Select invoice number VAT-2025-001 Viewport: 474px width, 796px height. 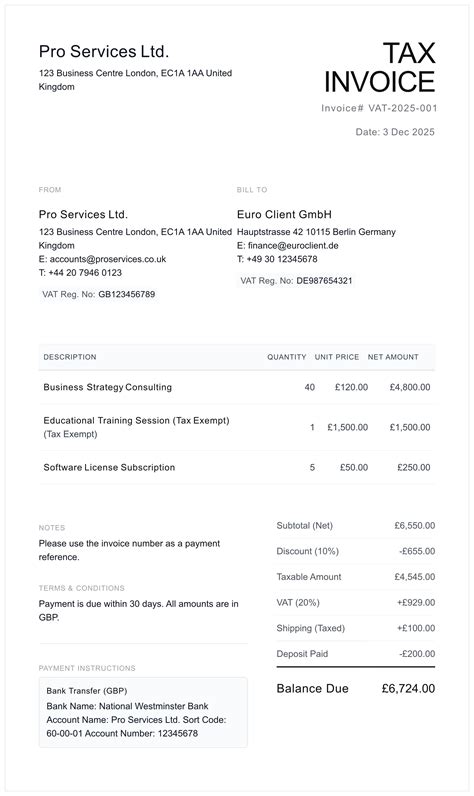pyautogui.click(x=402, y=108)
